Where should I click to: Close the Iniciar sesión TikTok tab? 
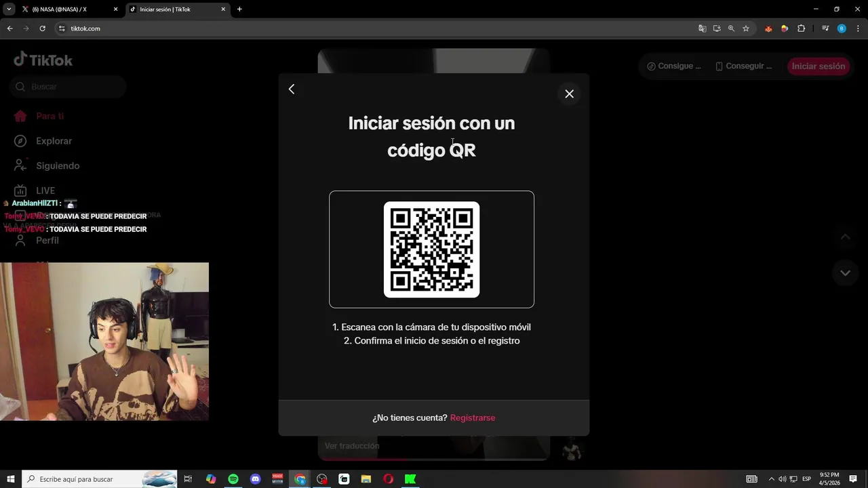pos(223,9)
